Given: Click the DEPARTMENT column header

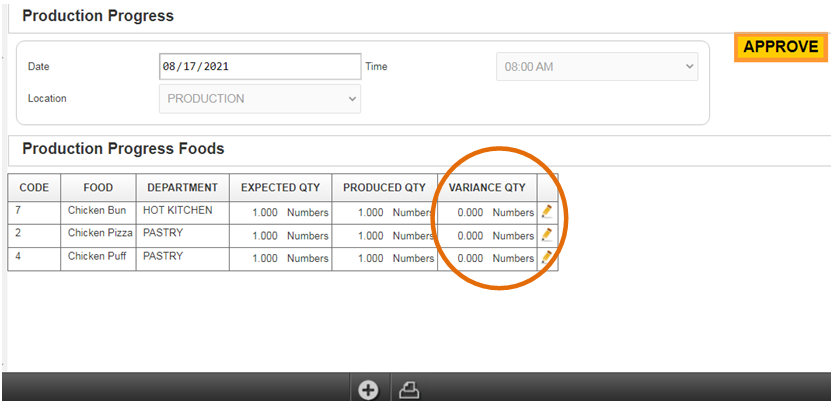Looking at the screenshot, I should click(x=182, y=188).
